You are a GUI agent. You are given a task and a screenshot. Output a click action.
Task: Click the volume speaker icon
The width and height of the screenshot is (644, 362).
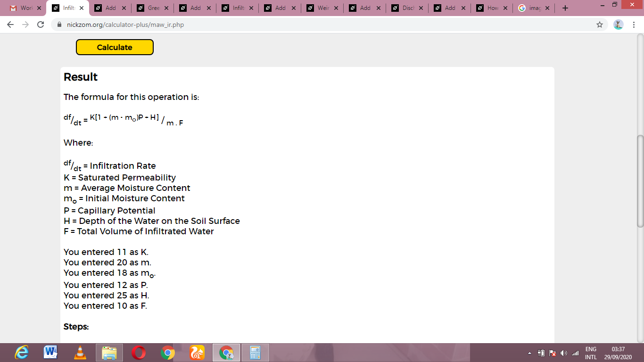click(x=563, y=353)
